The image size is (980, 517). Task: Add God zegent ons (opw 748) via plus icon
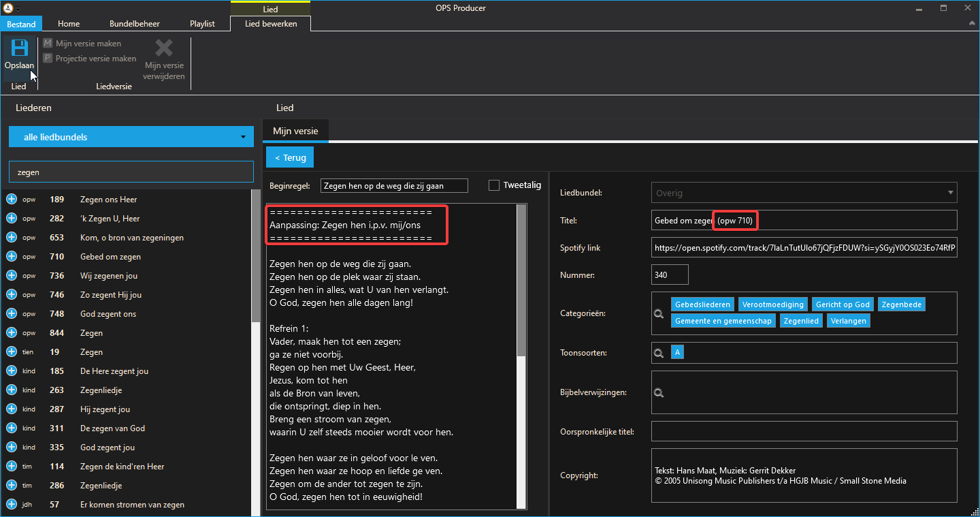click(12, 314)
